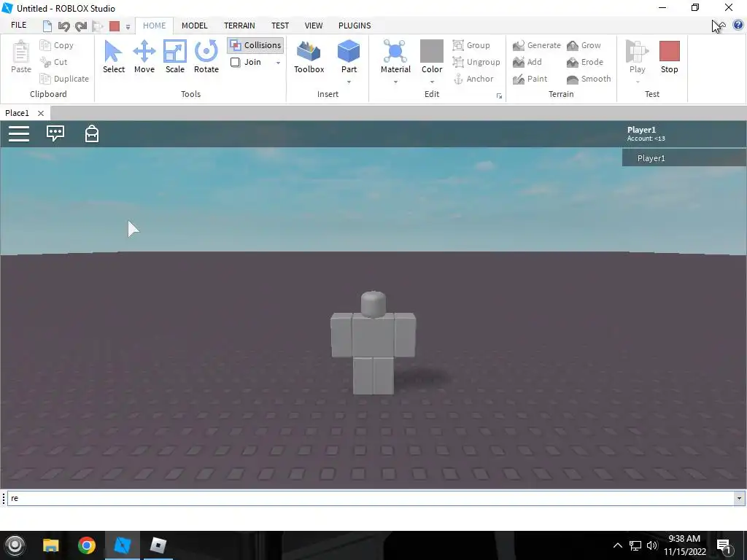The width and height of the screenshot is (747, 560).
Task: Expand the Color dropdown arrow
Action: click(x=432, y=82)
